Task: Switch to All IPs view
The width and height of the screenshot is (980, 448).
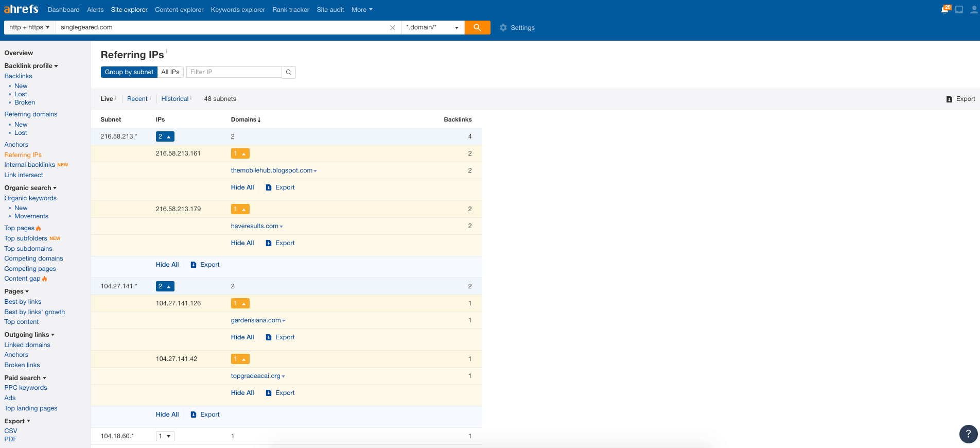Action: click(170, 72)
